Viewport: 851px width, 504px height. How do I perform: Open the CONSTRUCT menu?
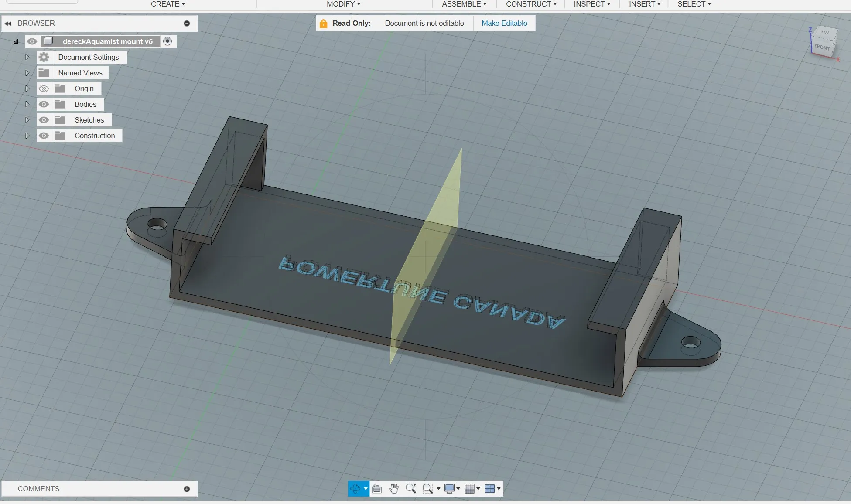(531, 4)
